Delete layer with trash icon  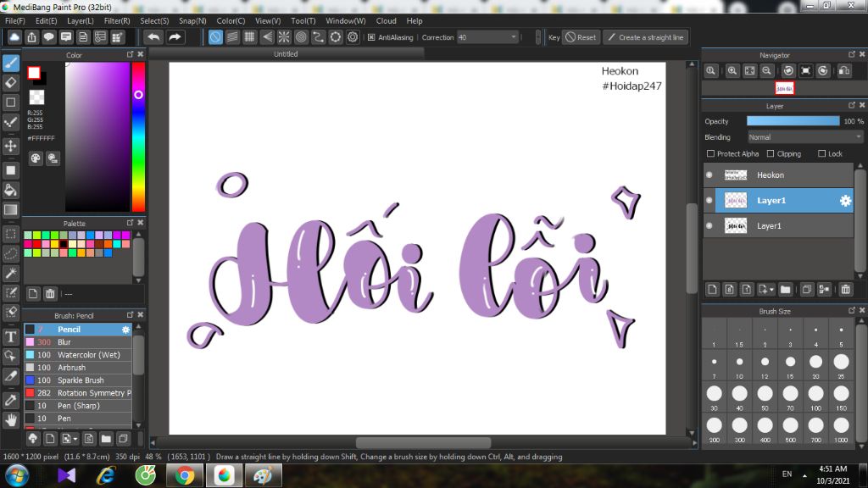tap(845, 290)
